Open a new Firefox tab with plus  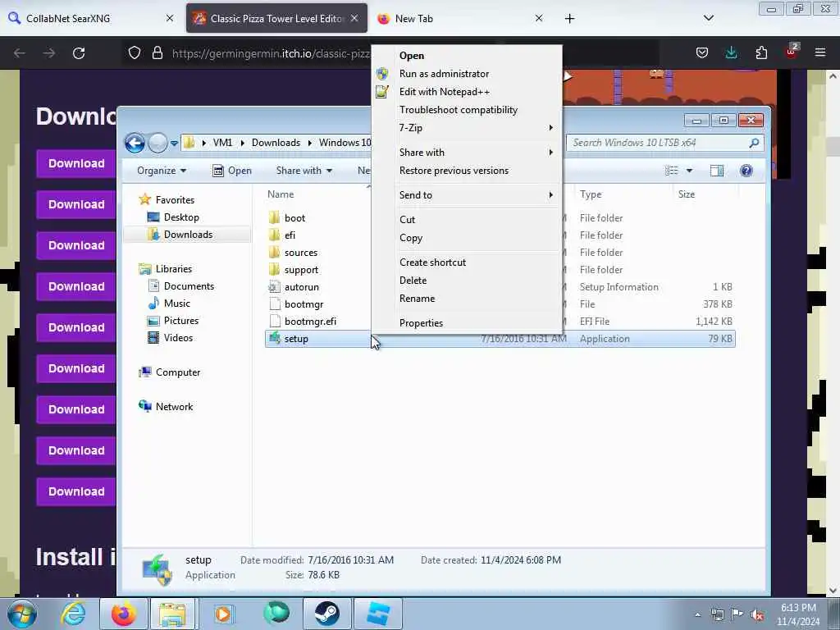[x=569, y=19]
